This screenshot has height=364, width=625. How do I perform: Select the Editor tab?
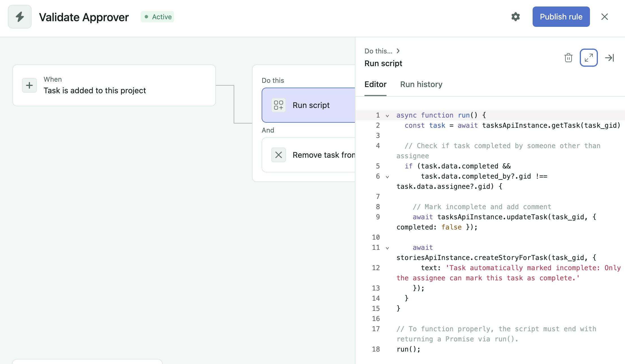click(376, 84)
